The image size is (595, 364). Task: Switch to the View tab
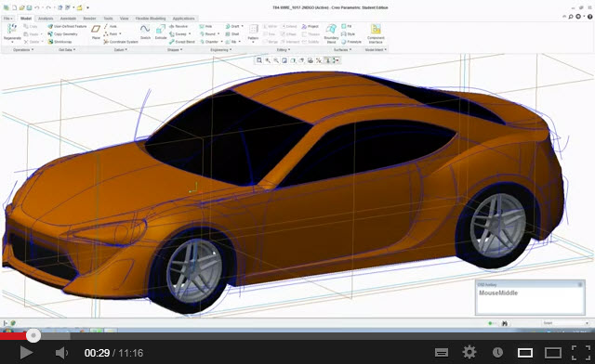(124, 19)
